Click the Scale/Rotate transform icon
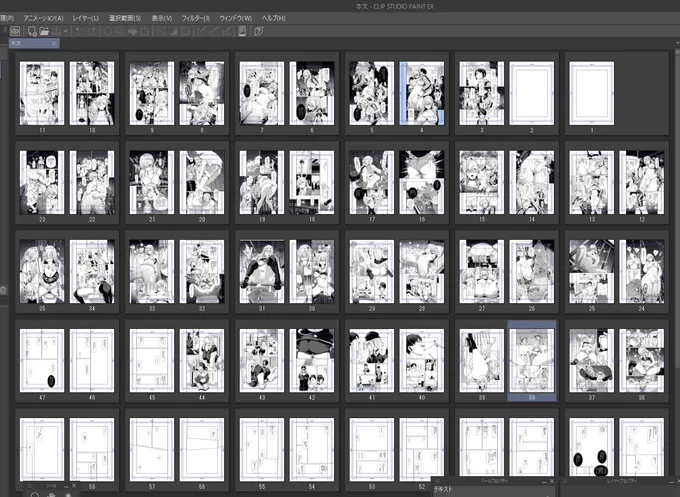The image size is (680, 497). pos(145,31)
